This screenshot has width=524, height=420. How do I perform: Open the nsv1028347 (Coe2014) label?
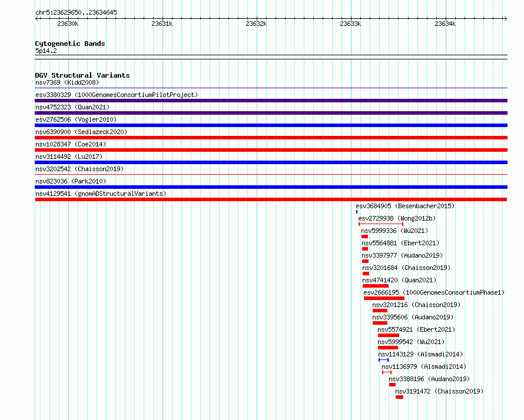click(x=71, y=144)
